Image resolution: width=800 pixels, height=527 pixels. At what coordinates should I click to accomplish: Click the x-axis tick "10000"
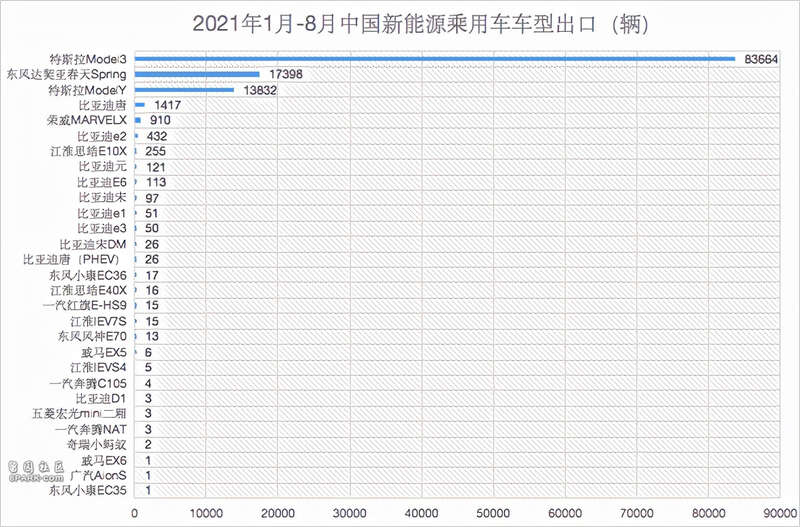(x=206, y=514)
